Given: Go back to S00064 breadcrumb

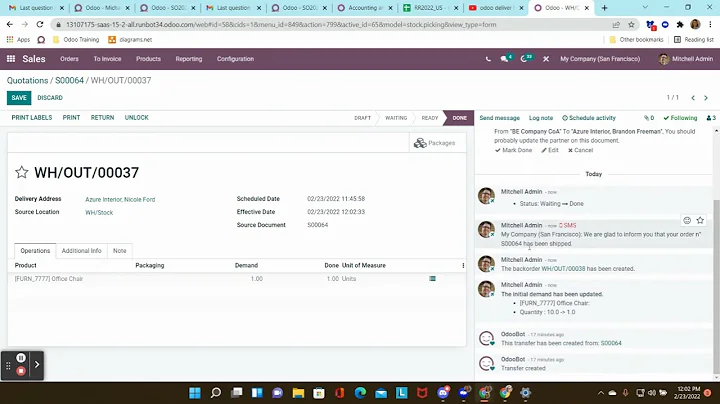Looking at the screenshot, I should tap(69, 80).
